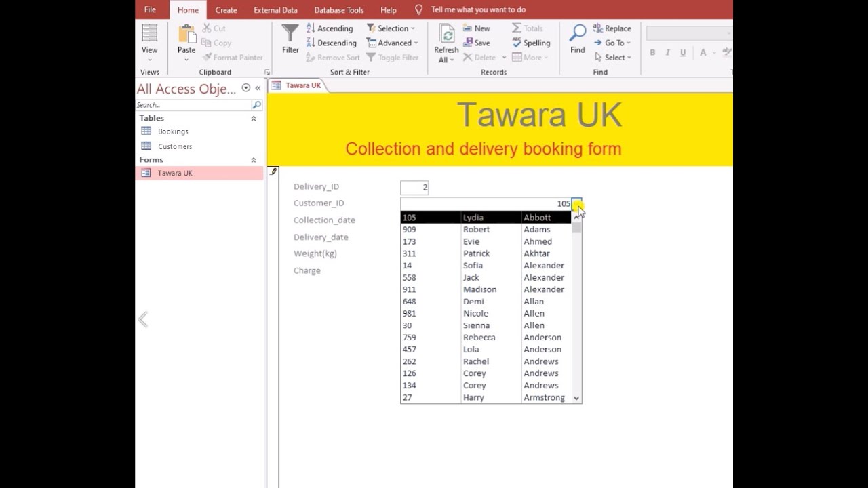Collapse the navigation pane with double chevron
This screenshot has width=868, height=488.
coord(258,88)
